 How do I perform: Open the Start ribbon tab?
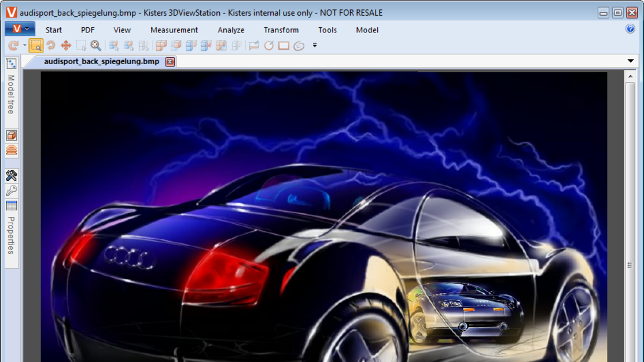tap(54, 30)
